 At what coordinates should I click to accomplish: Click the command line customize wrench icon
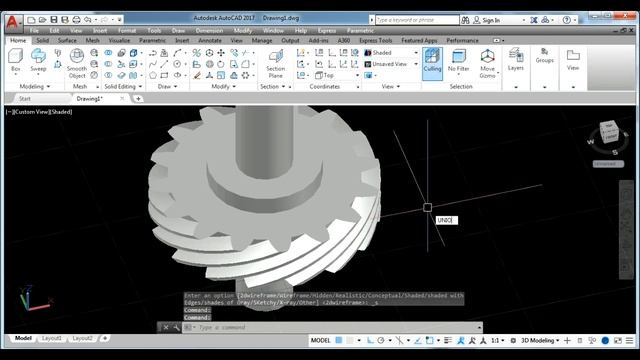coord(176,327)
